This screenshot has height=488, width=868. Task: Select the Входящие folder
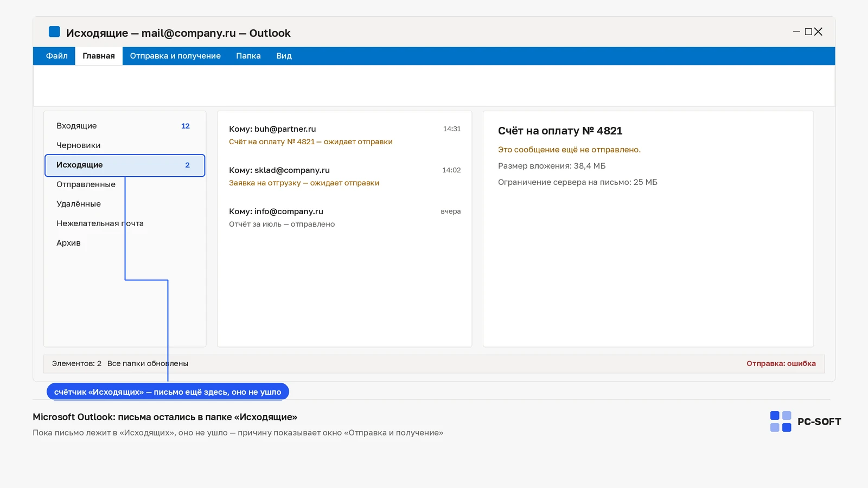click(x=125, y=126)
